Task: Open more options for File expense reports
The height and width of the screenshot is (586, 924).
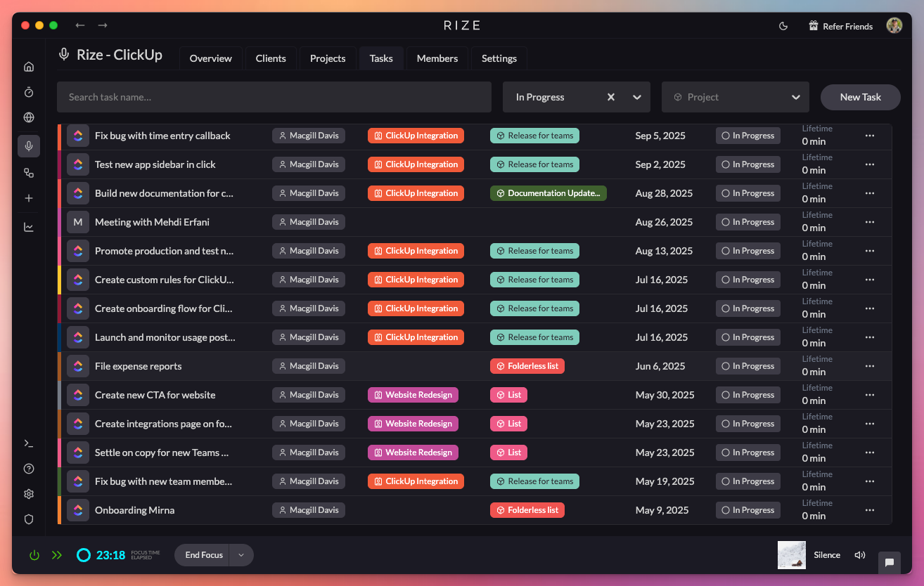Action: pos(870,366)
